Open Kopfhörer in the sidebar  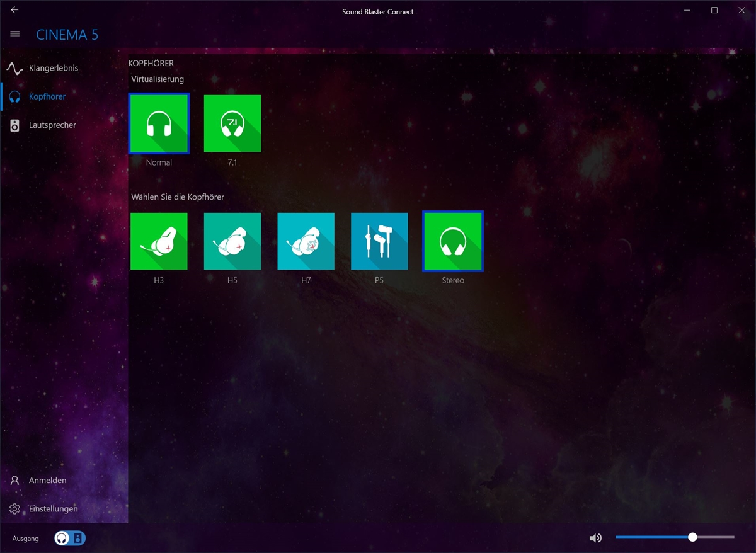64,96
